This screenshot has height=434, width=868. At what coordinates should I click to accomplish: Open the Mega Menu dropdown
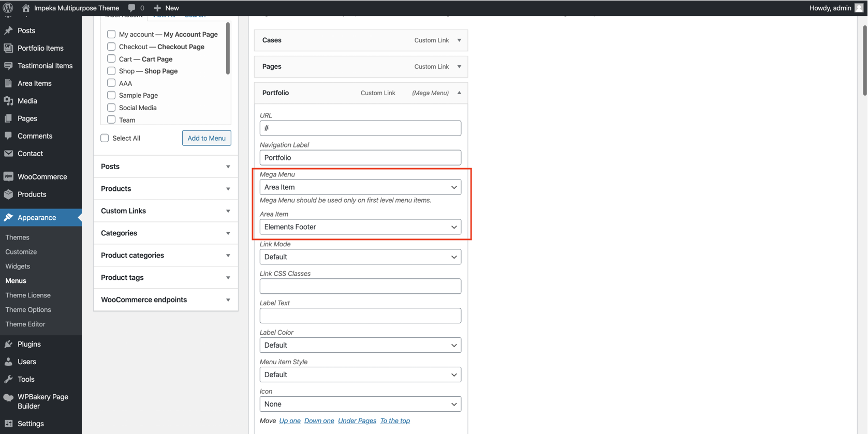coord(360,187)
